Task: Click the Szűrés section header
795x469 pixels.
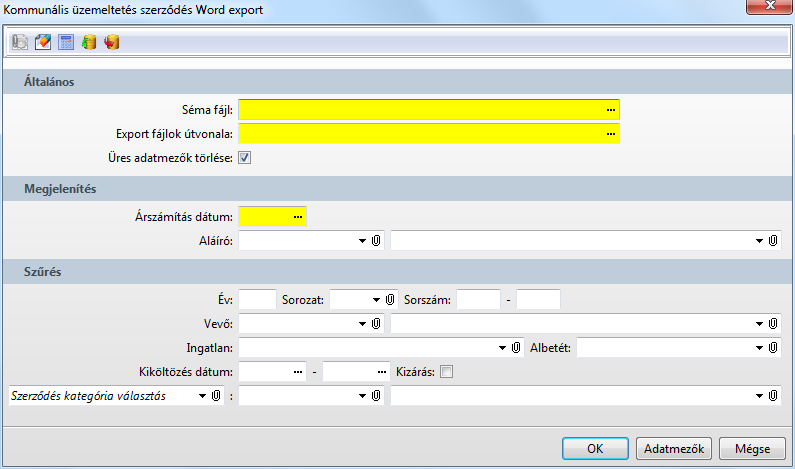Action: pyautogui.click(x=398, y=272)
